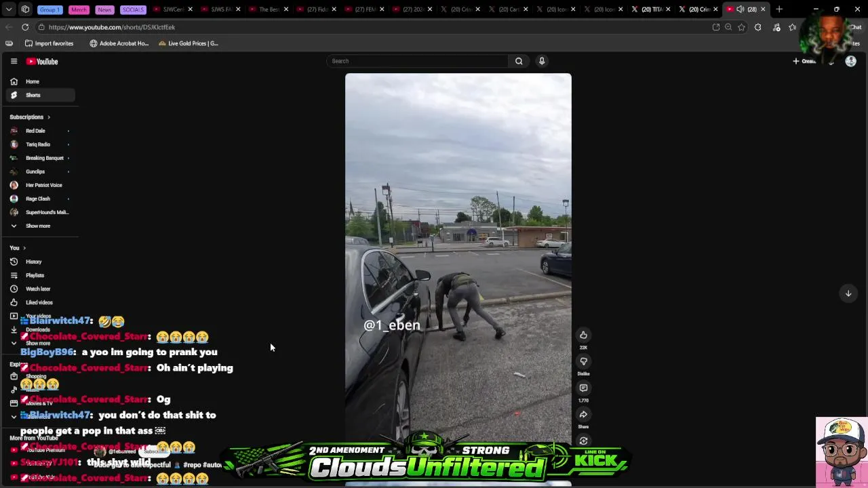868x488 pixels.
Task: Click the open-in-app address bar icon
Action: point(716,27)
